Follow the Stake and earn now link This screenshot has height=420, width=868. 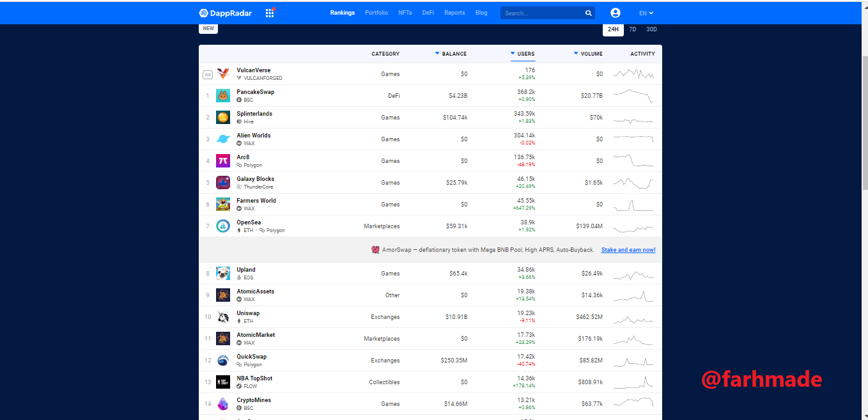[628, 250]
